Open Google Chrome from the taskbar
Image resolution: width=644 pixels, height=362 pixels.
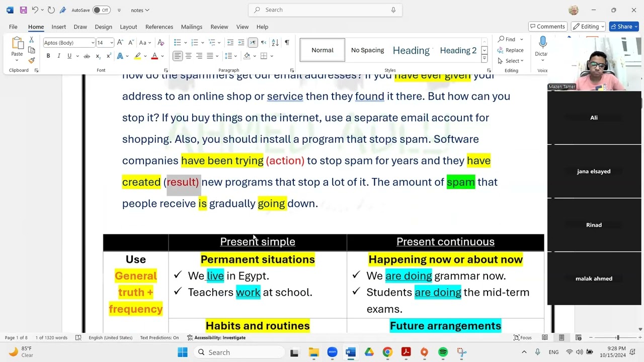pyautogui.click(x=387, y=352)
